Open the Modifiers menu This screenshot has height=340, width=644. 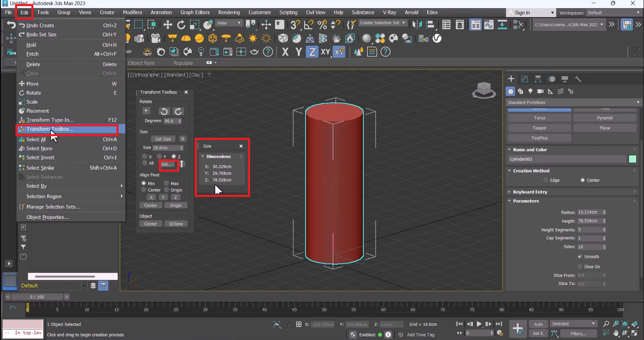click(x=132, y=13)
